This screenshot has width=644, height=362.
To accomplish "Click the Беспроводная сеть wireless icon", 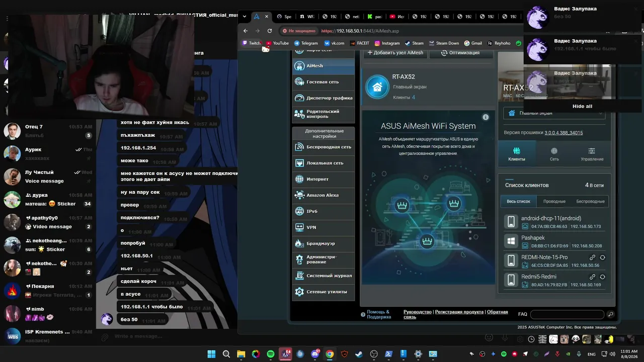I will 299,147.
